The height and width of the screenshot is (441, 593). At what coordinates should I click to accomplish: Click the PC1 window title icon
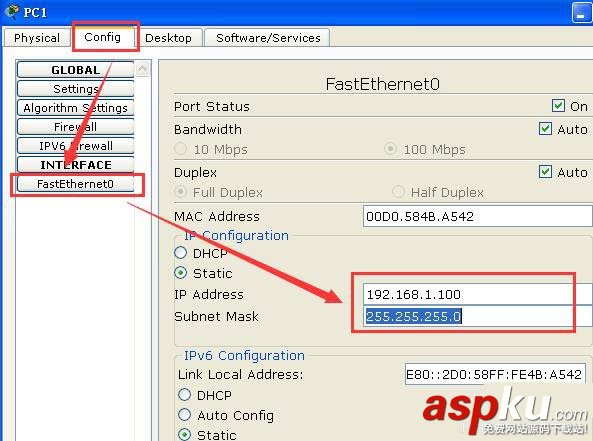13,11
